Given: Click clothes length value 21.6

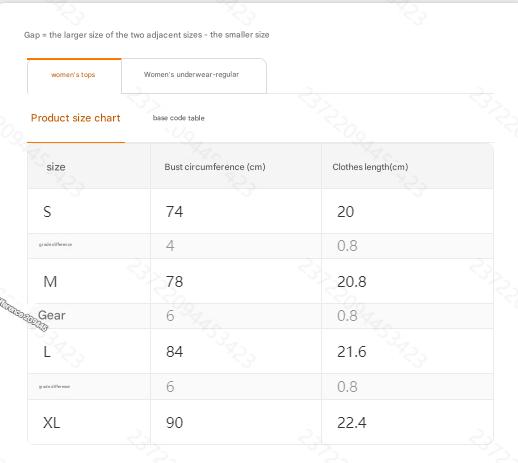Looking at the screenshot, I should tap(352, 352).
